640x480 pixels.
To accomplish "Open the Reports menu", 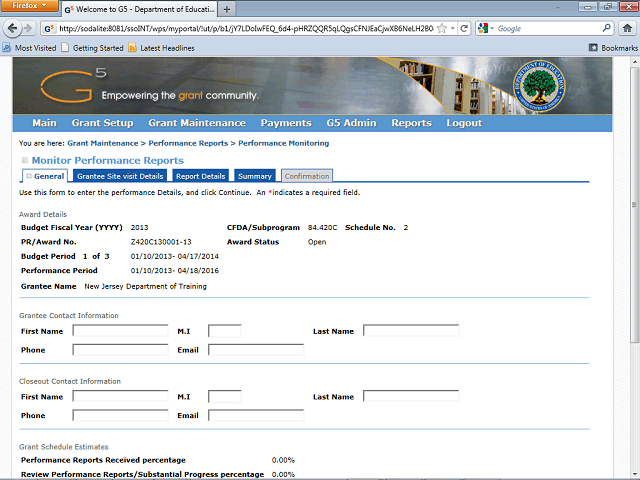I will (x=411, y=123).
